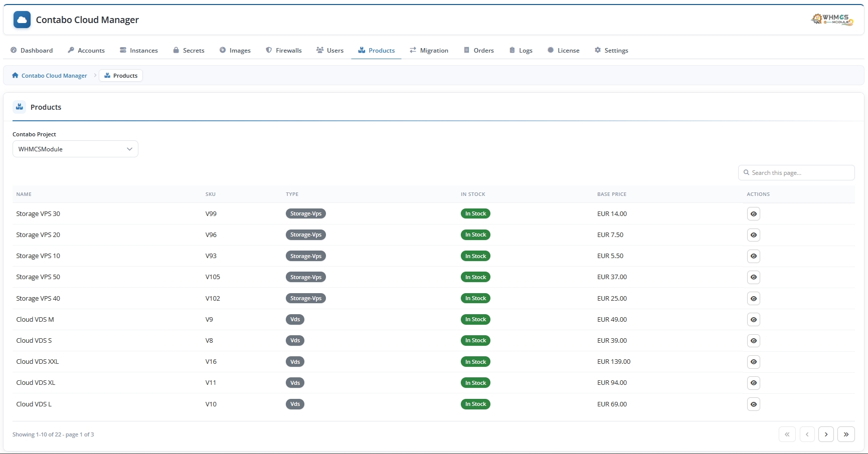Click the Contabo cloud logo icon

point(22,20)
